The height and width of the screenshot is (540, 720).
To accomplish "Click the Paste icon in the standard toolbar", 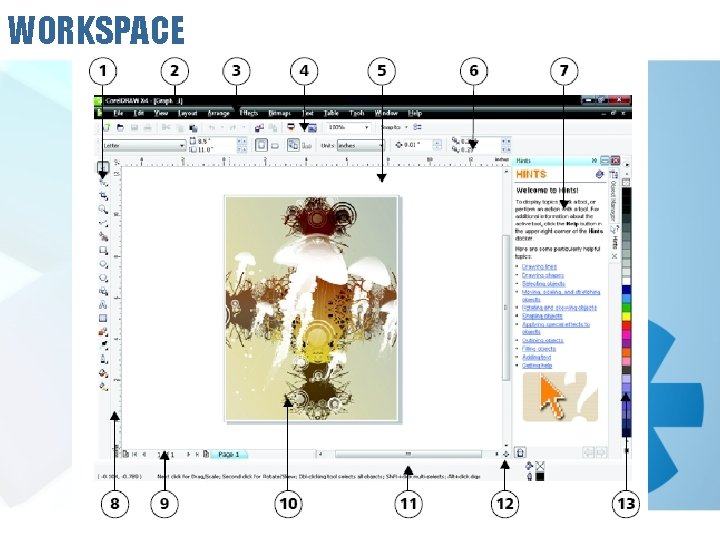I will point(193,128).
